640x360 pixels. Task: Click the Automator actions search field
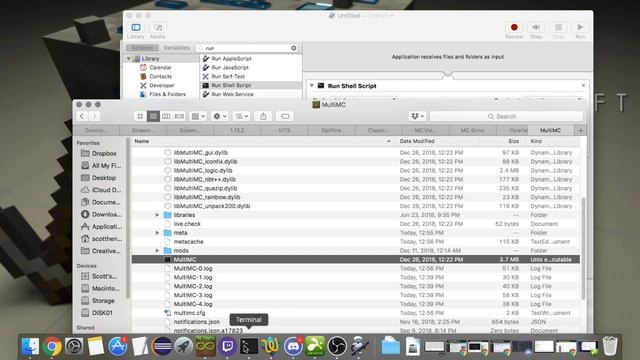tap(247, 48)
